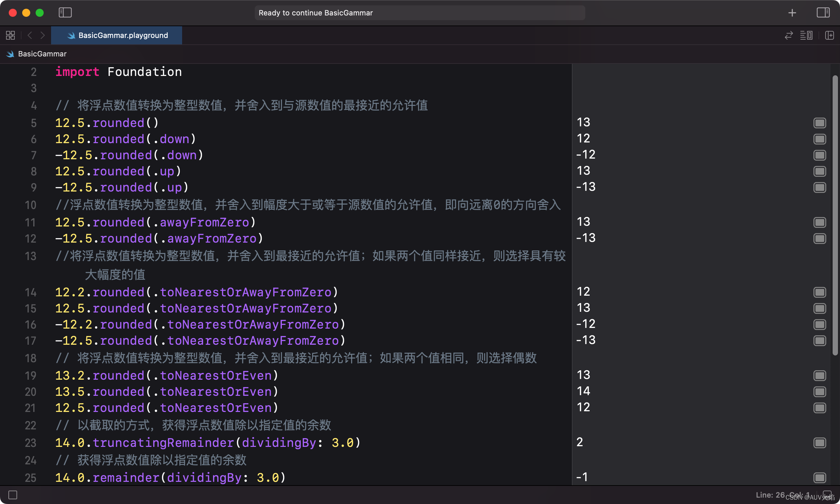Show result for 12.5.rounded(.awayFromZero)

pyautogui.click(x=819, y=222)
